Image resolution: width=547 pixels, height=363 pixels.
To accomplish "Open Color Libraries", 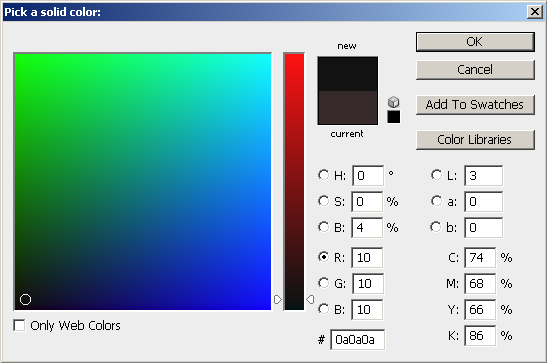I will [475, 139].
